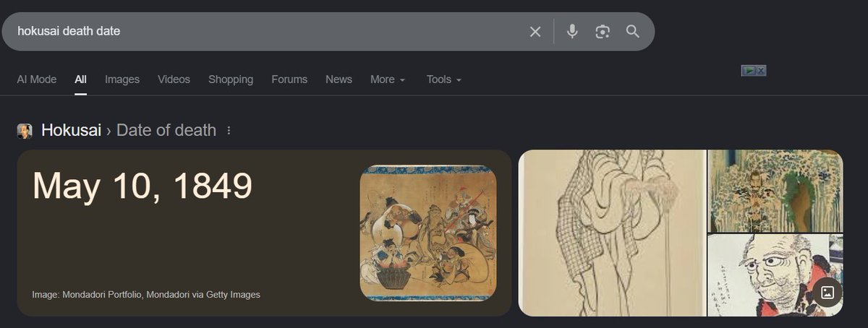Screen dimensions: 868x328
Task: Open the Forums tab
Action: (289, 79)
